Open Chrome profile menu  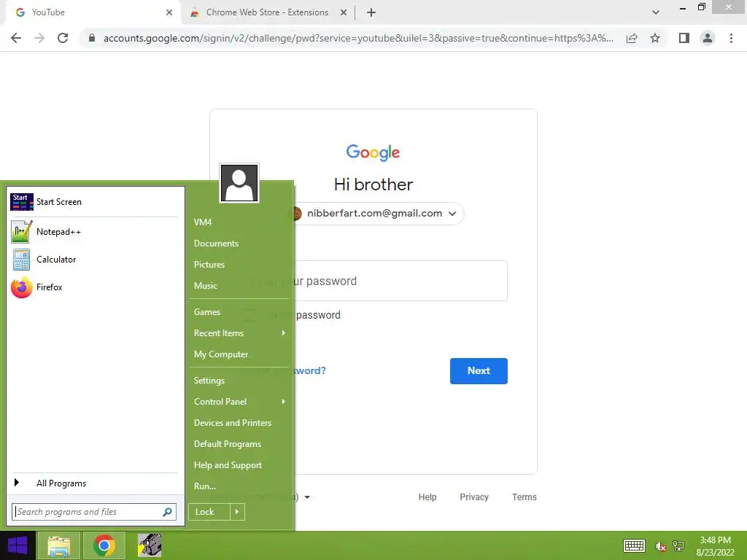tap(708, 38)
